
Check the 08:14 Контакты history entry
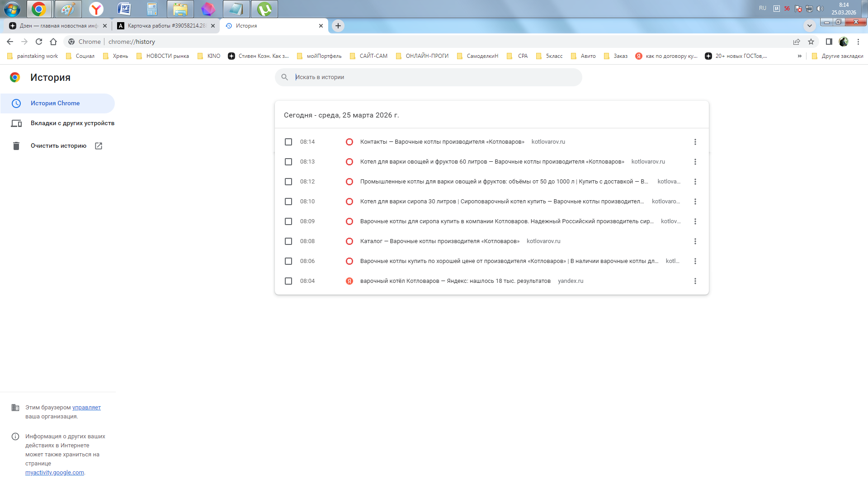(288, 142)
